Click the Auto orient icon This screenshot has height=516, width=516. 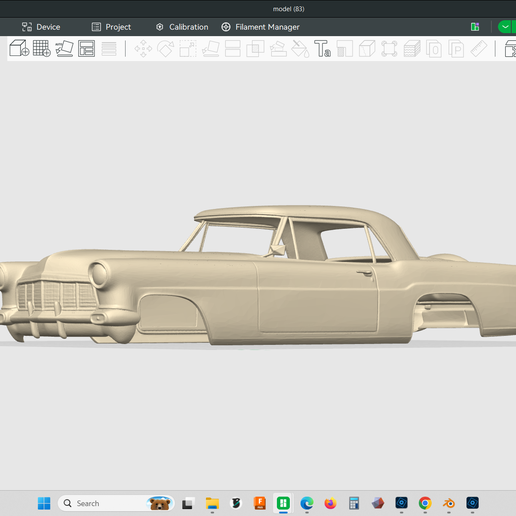click(64, 48)
